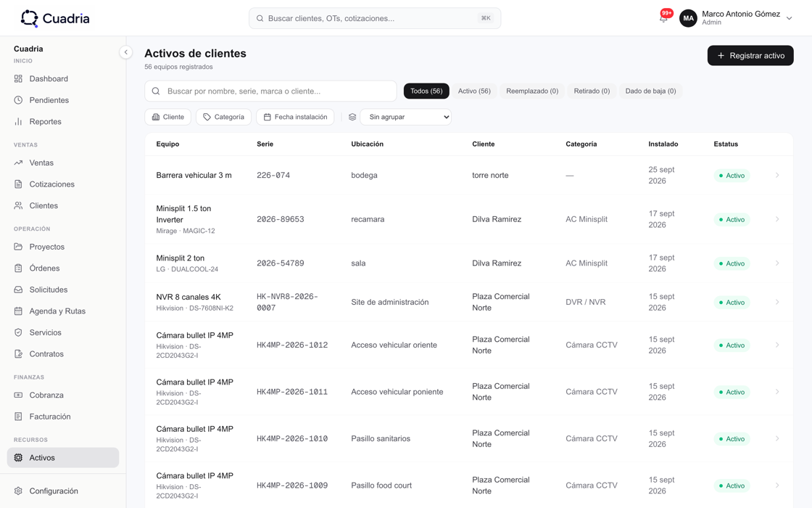Click the Instalado column header

pyautogui.click(x=663, y=144)
